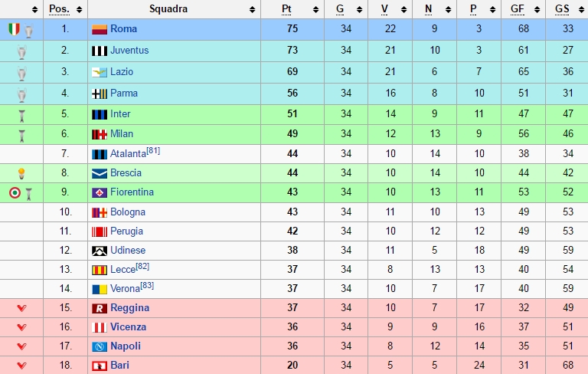The width and height of the screenshot is (588, 374).
Task: Sort table by the Pt column arrows
Action: [x=315, y=10]
